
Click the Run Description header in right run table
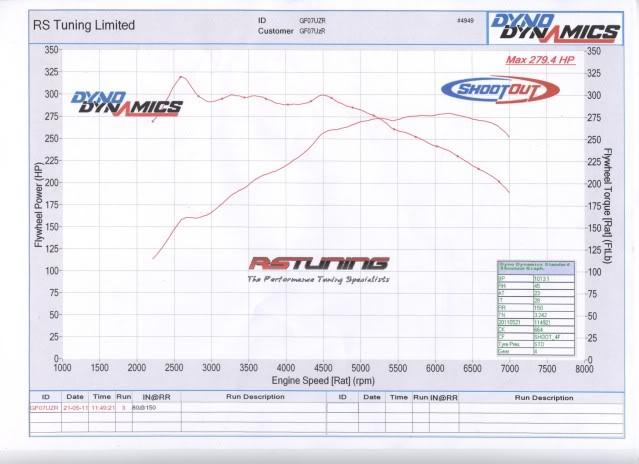pos(544,398)
